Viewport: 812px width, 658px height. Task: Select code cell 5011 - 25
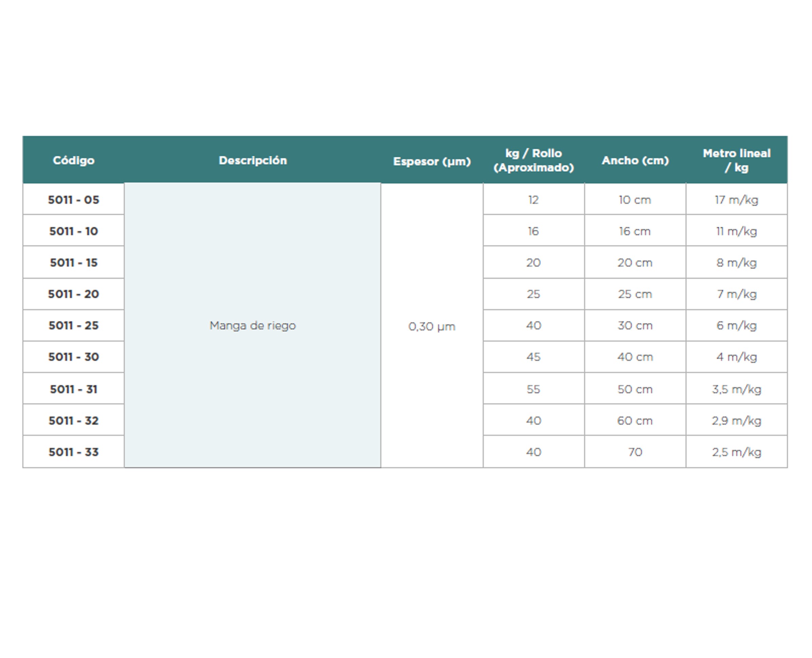coord(74,325)
